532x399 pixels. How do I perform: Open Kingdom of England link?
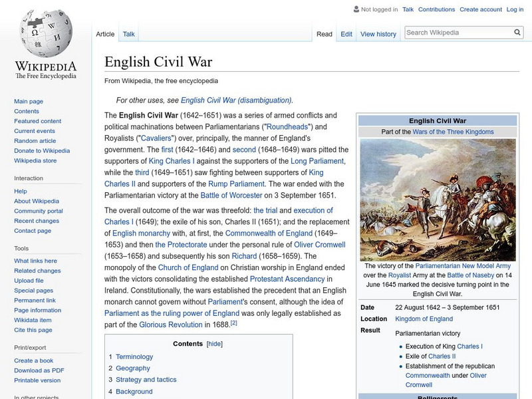coord(424,319)
